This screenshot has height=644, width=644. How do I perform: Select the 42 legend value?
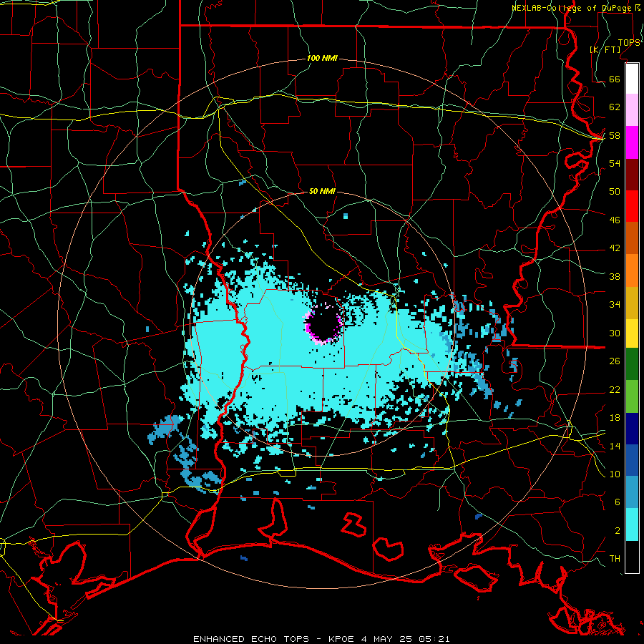pyautogui.click(x=615, y=248)
